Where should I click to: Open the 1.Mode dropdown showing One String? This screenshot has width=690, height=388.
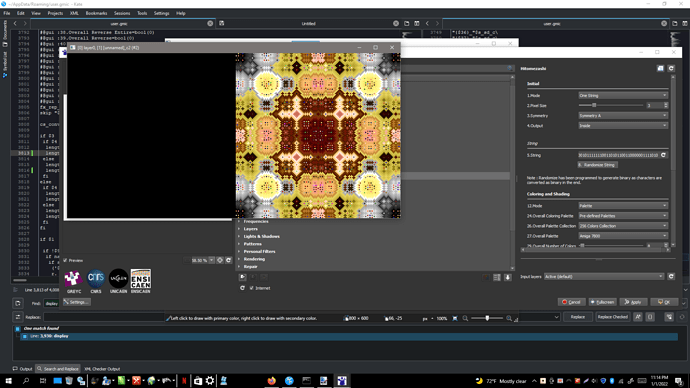point(623,95)
